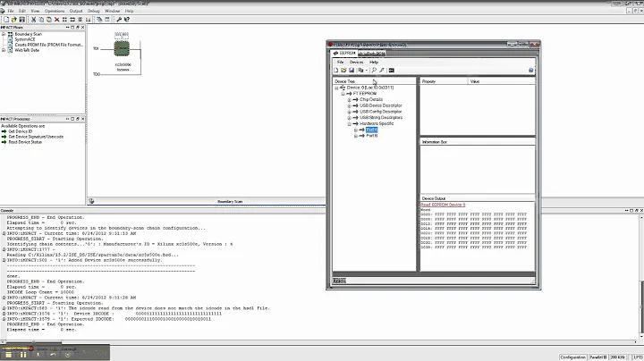Close the iMPACT Flows panel
This screenshot has height=361, width=644.
click(x=82, y=28)
